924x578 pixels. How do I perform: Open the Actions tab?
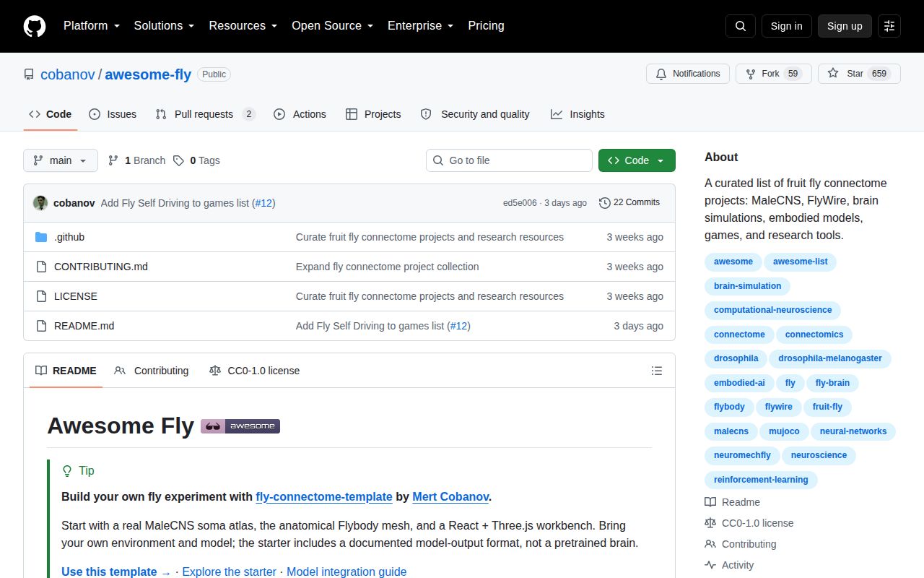tap(300, 114)
